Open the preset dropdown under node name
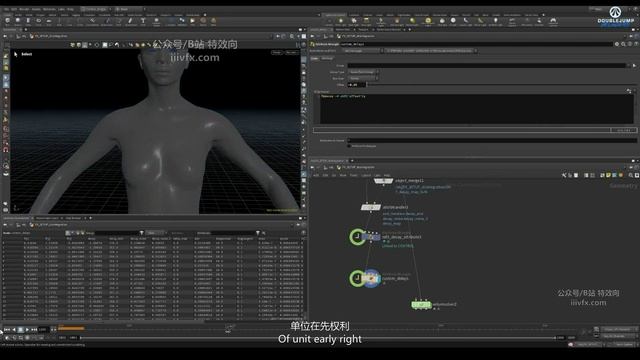This screenshot has width=640, height=360. [362, 51]
